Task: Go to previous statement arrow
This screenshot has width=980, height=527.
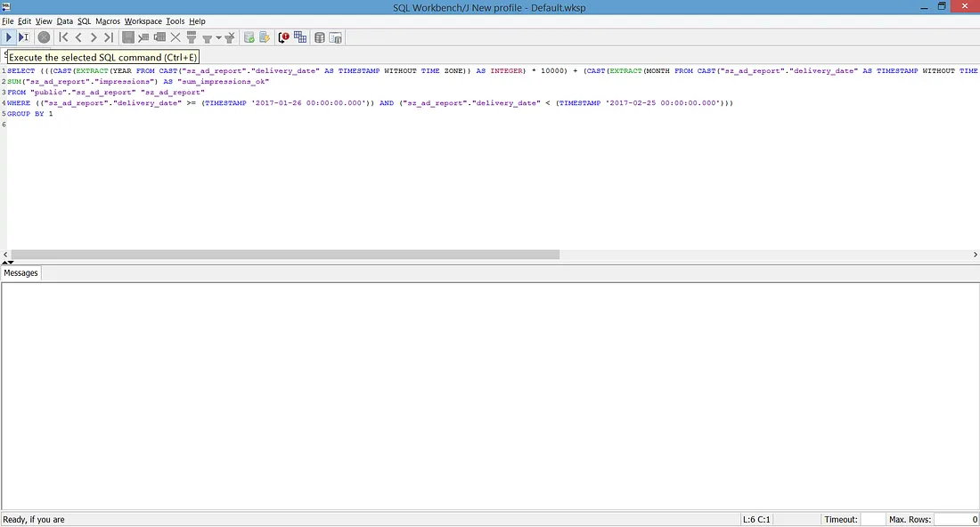Action: click(x=78, y=37)
